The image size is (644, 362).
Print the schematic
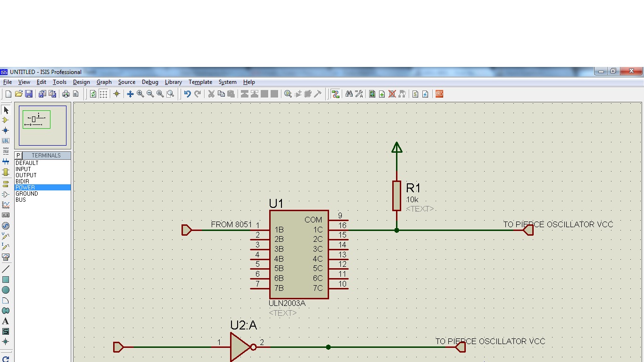66,94
